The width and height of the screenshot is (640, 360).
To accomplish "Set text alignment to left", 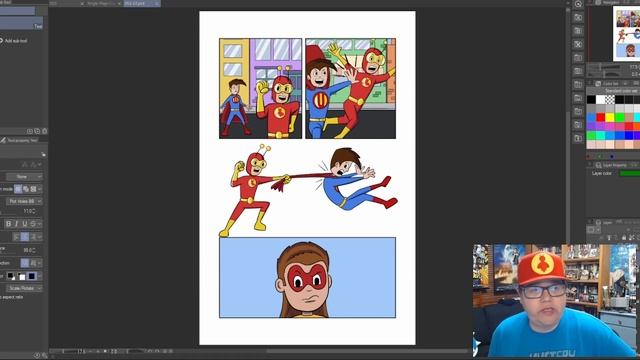I will (16, 237).
